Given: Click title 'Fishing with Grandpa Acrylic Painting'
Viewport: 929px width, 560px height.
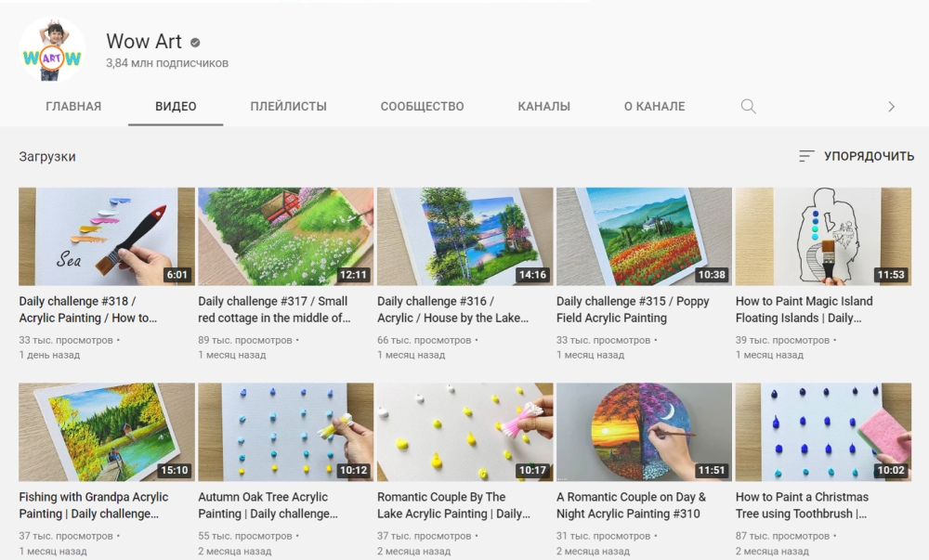Looking at the screenshot, I should click(94, 505).
